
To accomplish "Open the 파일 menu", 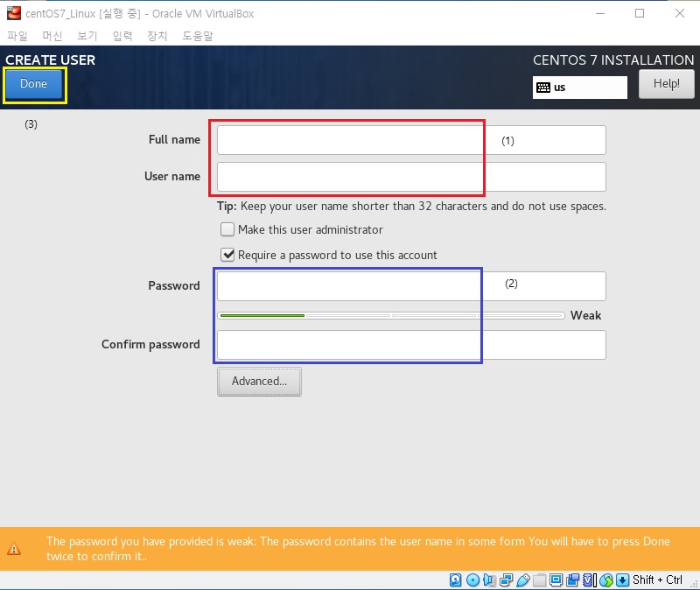I will [x=17, y=36].
